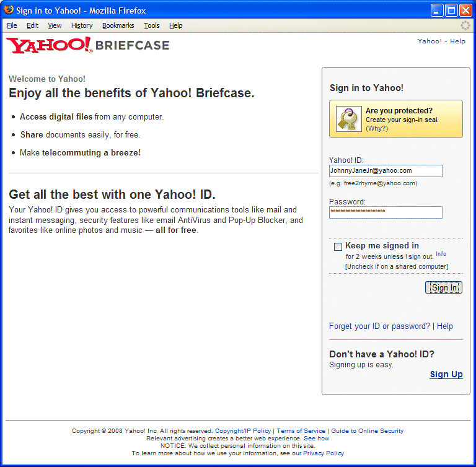The width and height of the screenshot is (476, 467).
Task: Click the Info link beside signed-in option
Action: pyautogui.click(x=441, y=254)
